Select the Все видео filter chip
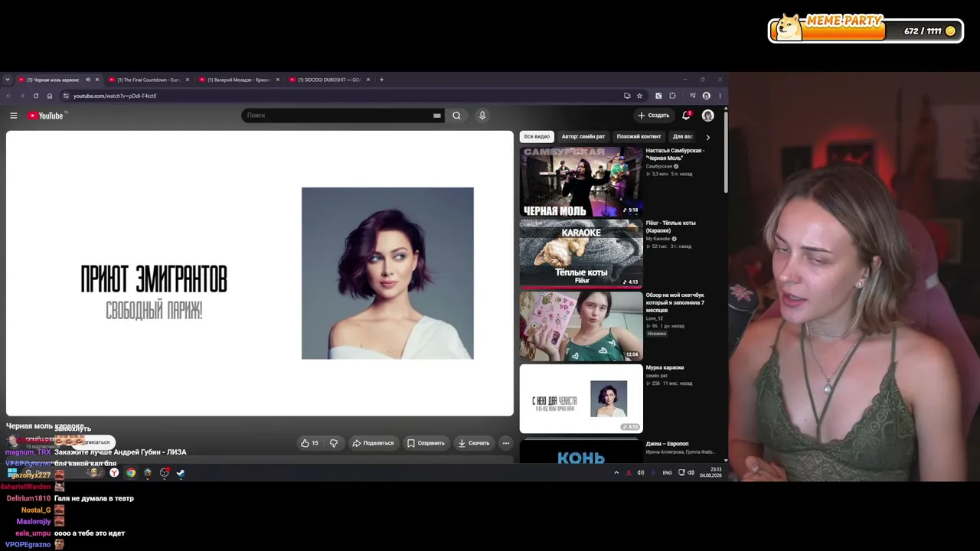Screen dimensions: 980x551 click(537, 137)
